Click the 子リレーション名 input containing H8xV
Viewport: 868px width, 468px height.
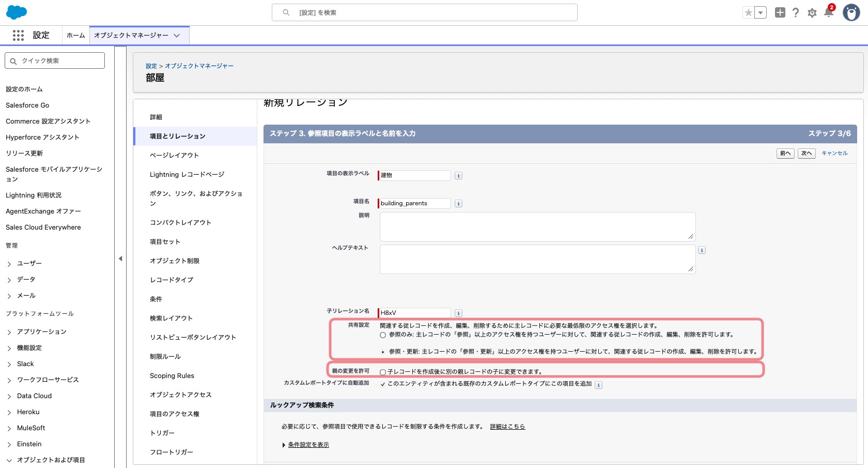click(414, 313)
